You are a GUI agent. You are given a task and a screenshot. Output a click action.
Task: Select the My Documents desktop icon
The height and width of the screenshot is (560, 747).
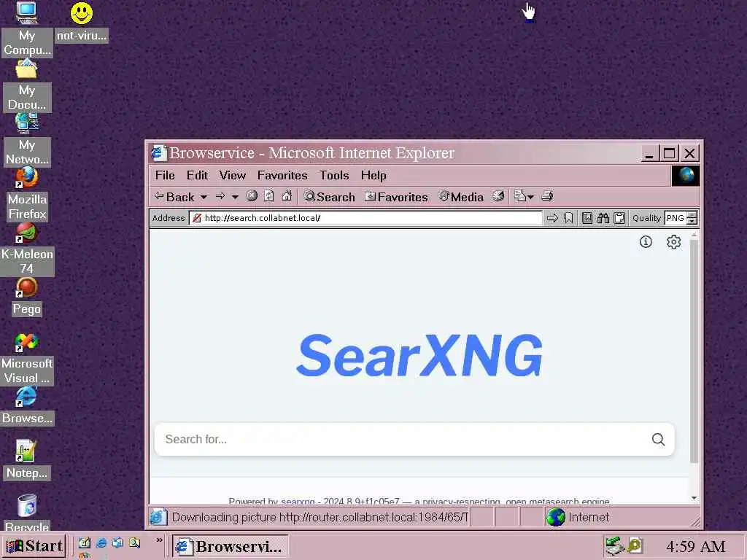tap(27, 86)
